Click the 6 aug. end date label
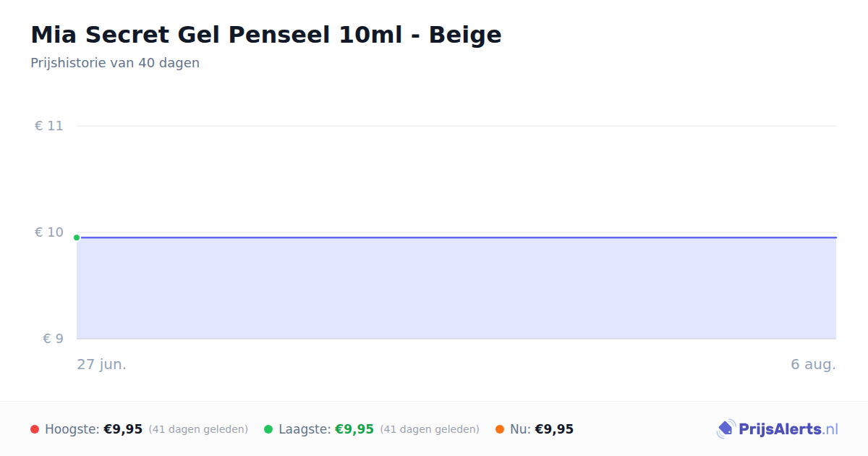This screenshot has height=456, width=868. pyautogui.click(x=813, y=364)
